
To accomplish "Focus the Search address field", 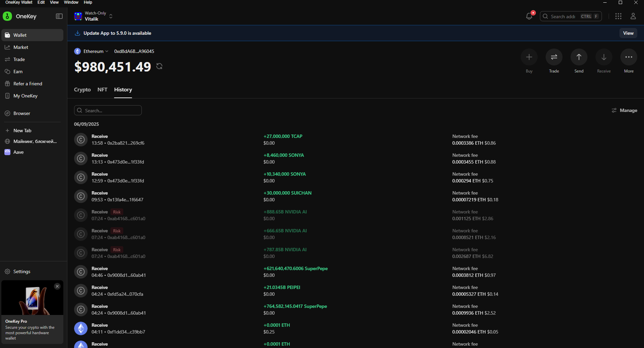I will click(571, 16).
